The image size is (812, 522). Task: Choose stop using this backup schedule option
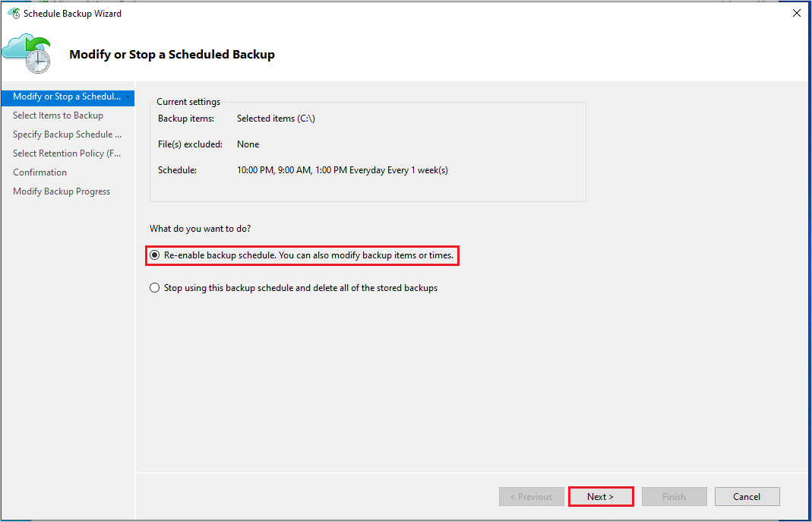tap(154, 287)
